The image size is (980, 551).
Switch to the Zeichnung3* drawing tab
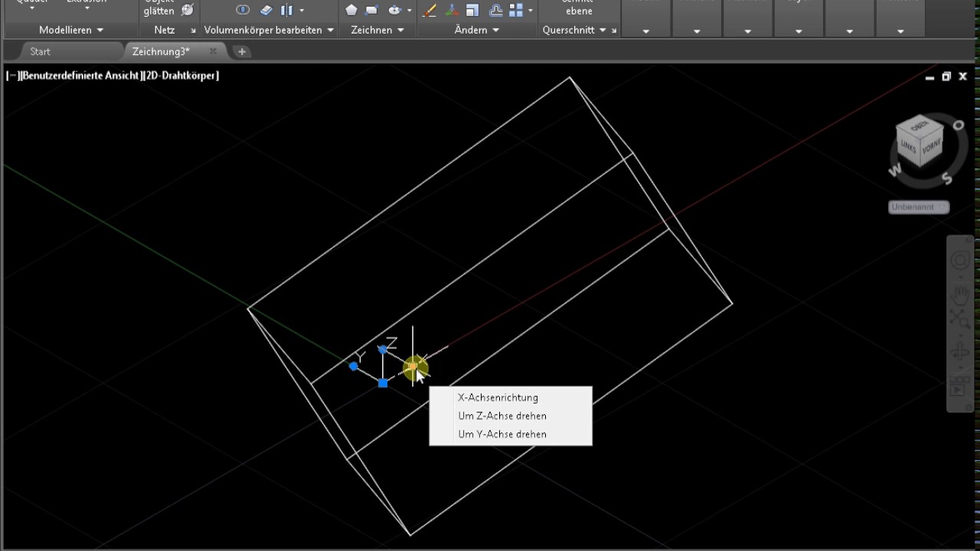click(161, 51)
